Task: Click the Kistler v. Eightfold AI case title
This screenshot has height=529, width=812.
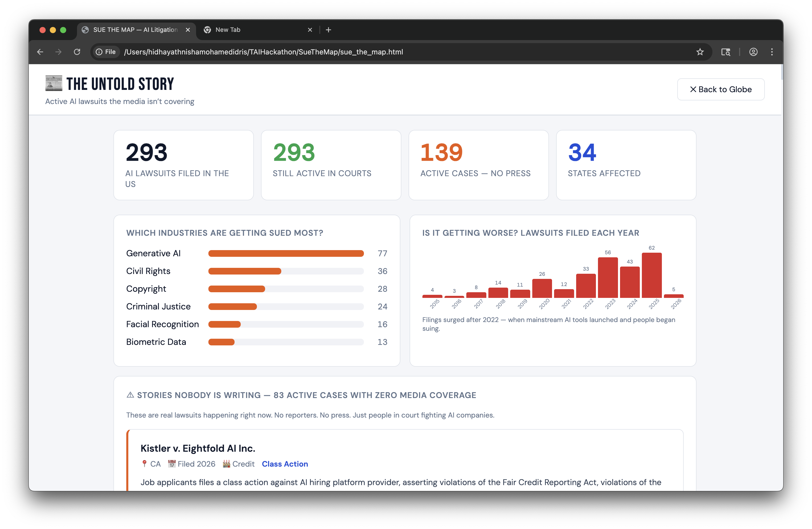Action: pos(198,448)
